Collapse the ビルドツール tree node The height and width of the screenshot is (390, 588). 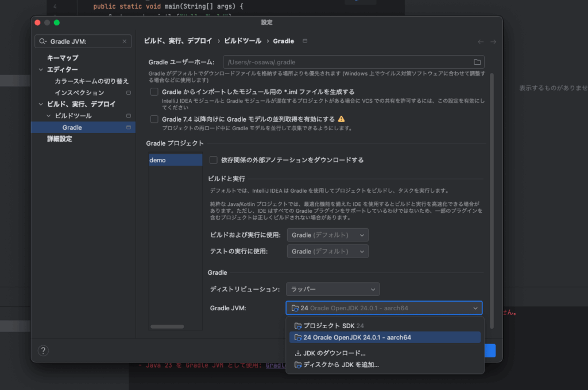tap(48, 116)
